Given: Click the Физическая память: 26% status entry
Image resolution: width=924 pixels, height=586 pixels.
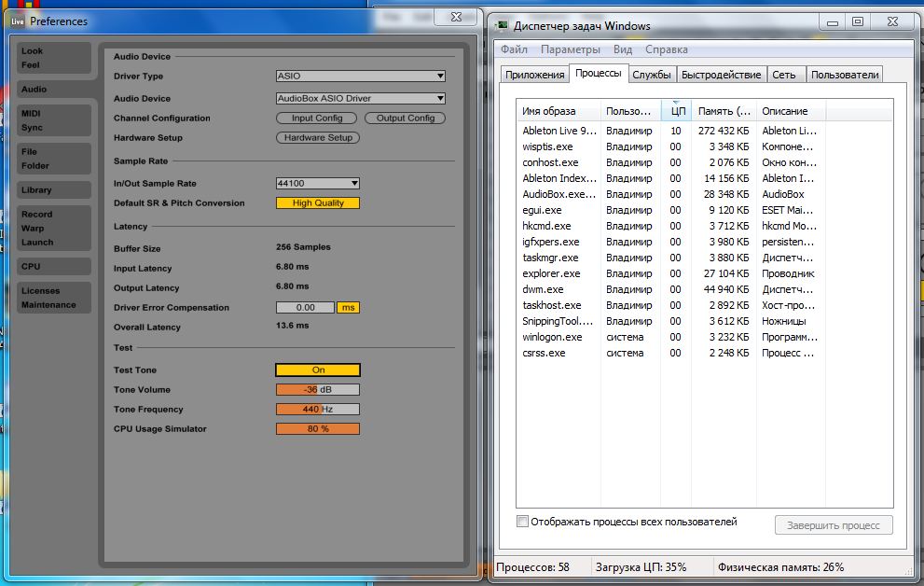Looking at the screenshot, I should point(780,567).
